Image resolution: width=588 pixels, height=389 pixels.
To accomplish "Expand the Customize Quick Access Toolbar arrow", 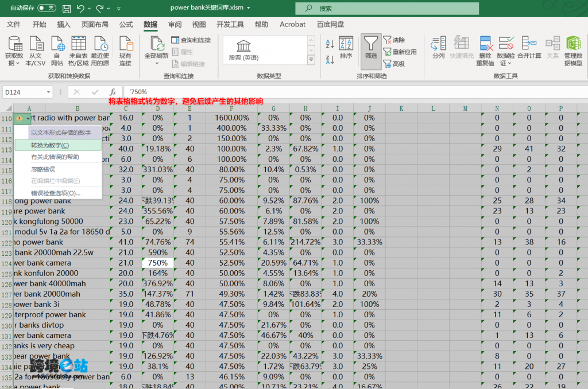I will pos(119,8).
